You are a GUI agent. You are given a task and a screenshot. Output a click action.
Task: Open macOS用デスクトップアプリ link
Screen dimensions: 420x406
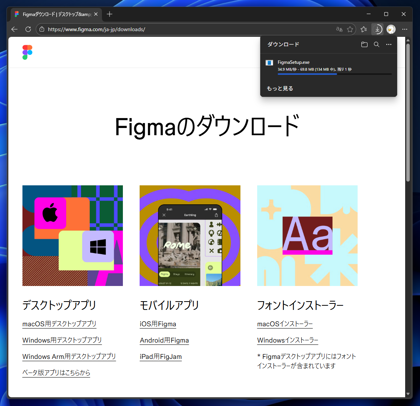pyautogui.click(x=59, y=324)
